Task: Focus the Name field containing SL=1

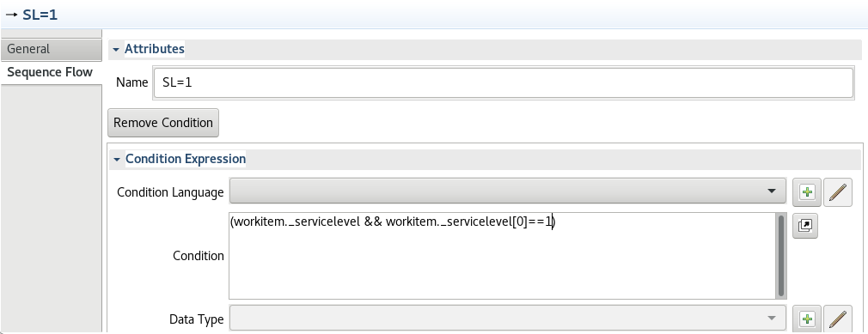Action: click(504, 83)
